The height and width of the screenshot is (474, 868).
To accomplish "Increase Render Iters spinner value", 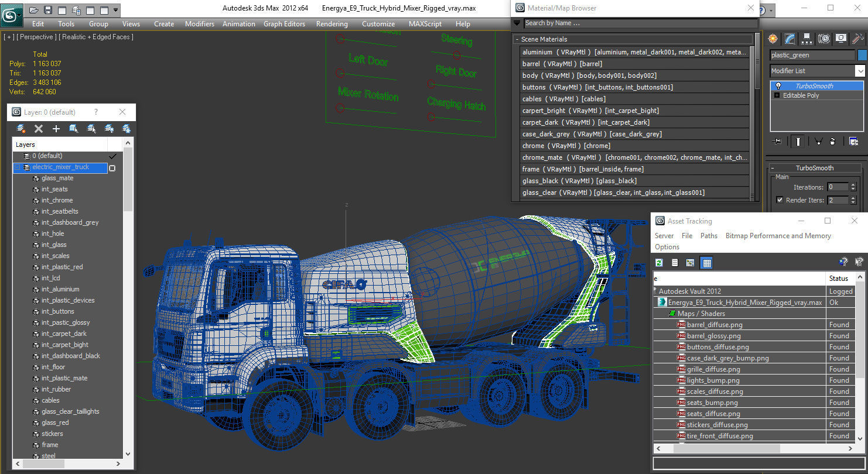I will (853, 198).
